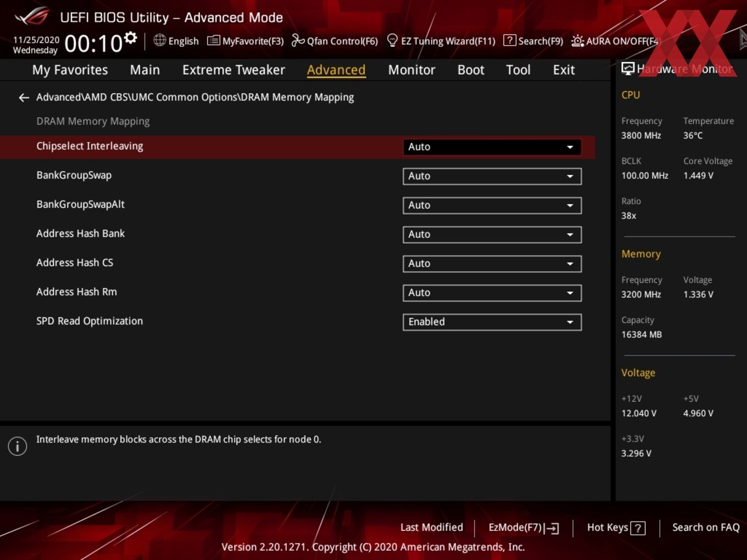Screen dimensions: 747x560
Task: Open the Chipselect Interleaving dropdown
Action: pyautogui.click(x=492, y=147)
